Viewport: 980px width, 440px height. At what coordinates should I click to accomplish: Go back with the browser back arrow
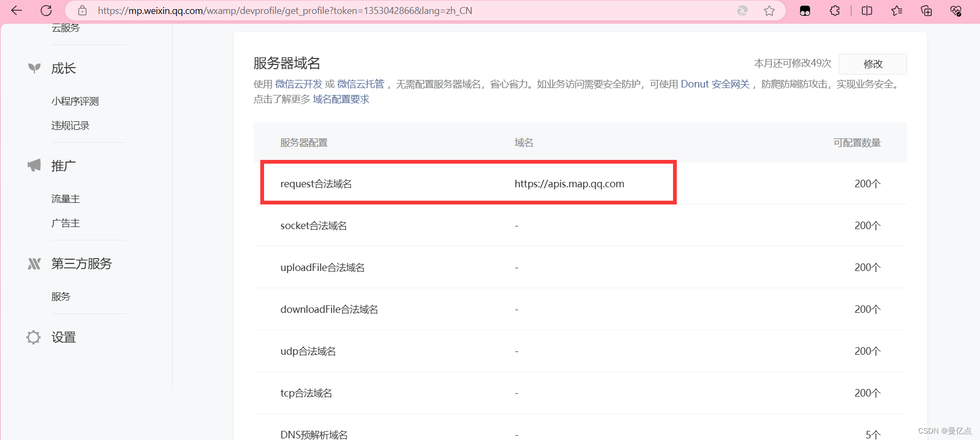coord(17,10)
